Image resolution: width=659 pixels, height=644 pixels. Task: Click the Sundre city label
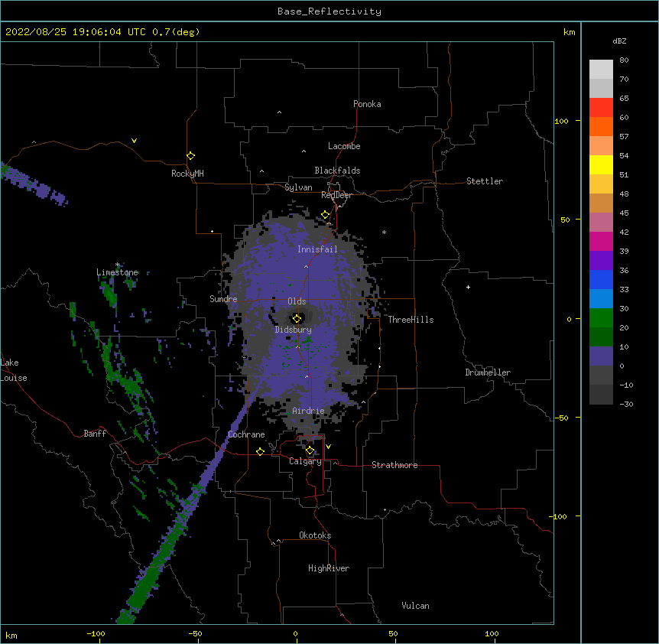tap(223, 299)
